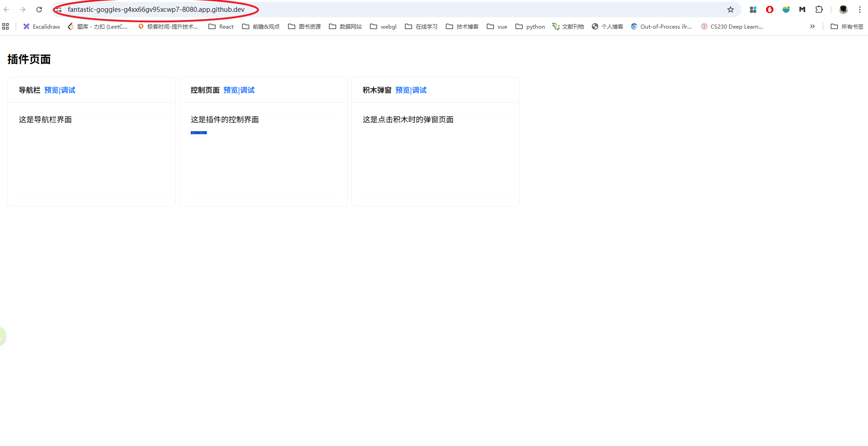The height and width of the screenshot is (446, 868).
Task: Open the user profile avatar
Action: [x=843, y=10]
